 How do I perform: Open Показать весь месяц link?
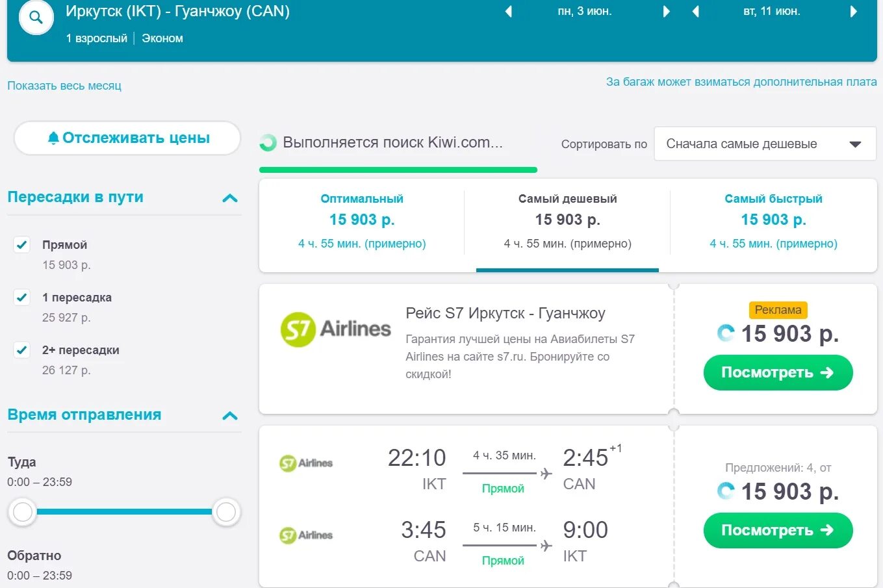pos(64,86)
